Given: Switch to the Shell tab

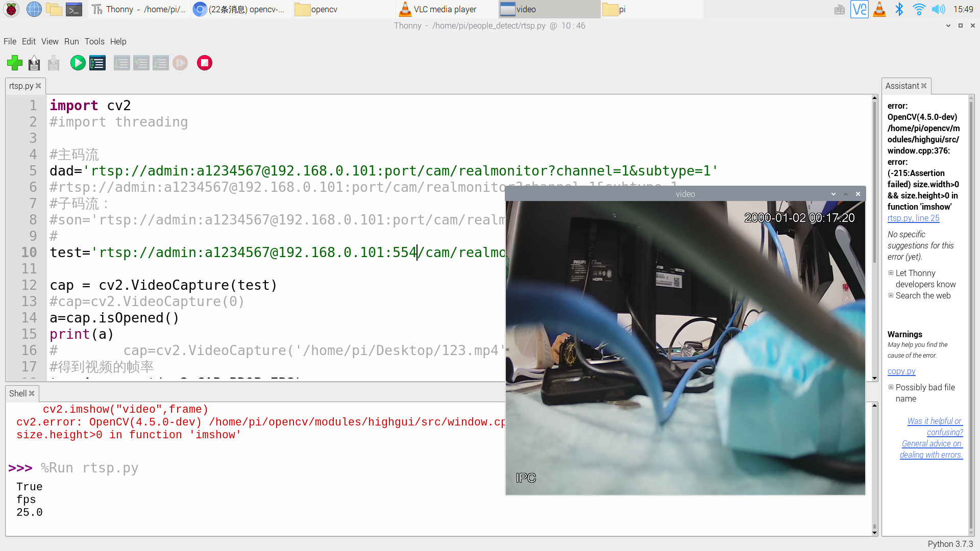Looking at the screenshot, I should (x=18, y=393).
